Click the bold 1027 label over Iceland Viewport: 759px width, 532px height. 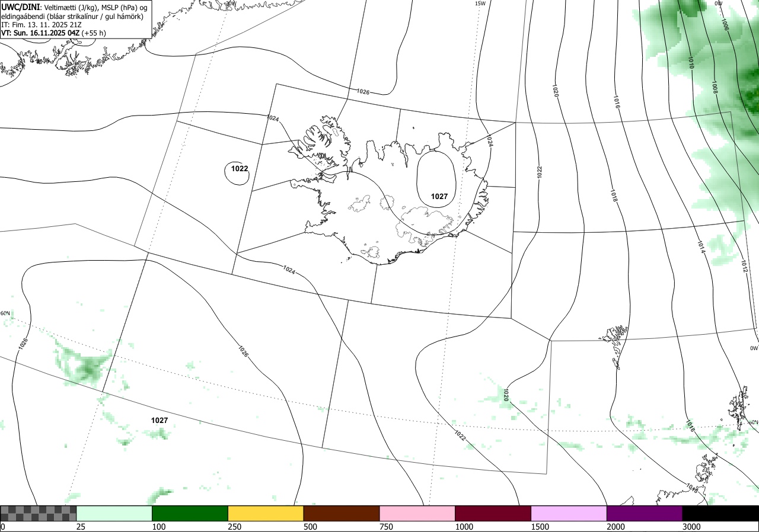point(439,197)
